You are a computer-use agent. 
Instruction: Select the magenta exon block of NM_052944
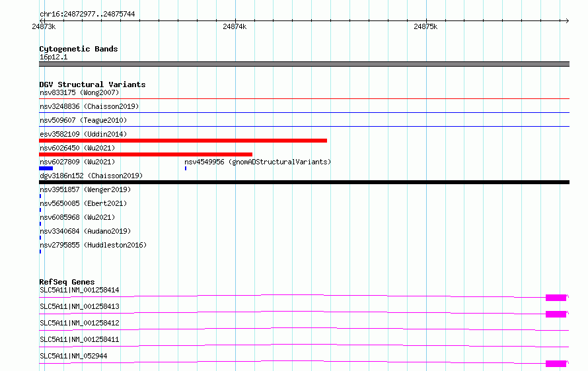pyautogui.click(x=556, y=364)
